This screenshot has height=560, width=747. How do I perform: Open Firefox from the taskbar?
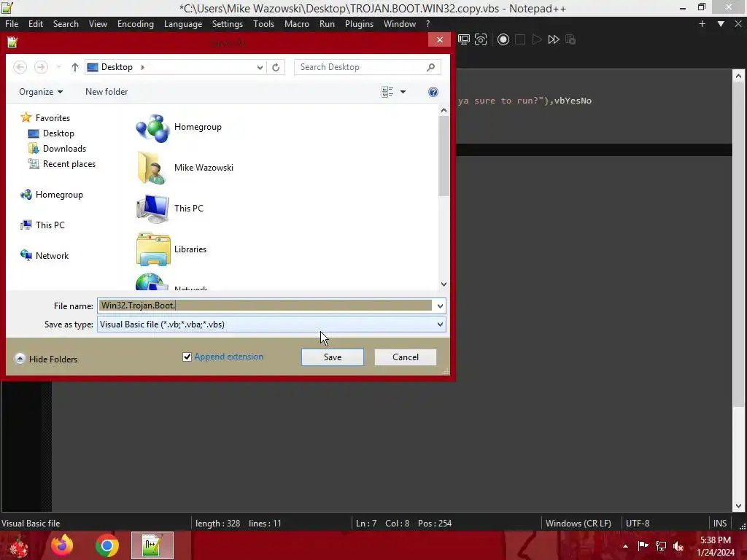point(63,545)
